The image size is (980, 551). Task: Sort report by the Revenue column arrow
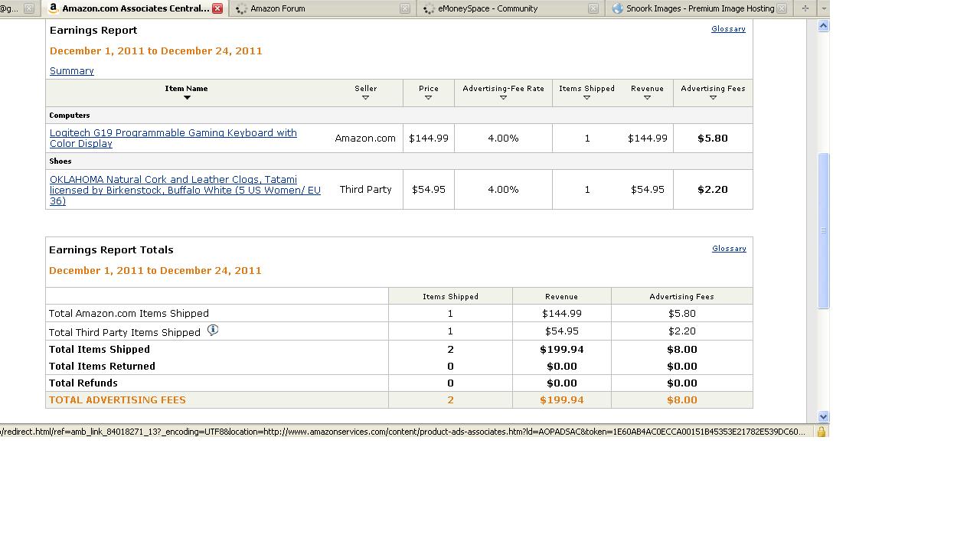coord(647,97)
